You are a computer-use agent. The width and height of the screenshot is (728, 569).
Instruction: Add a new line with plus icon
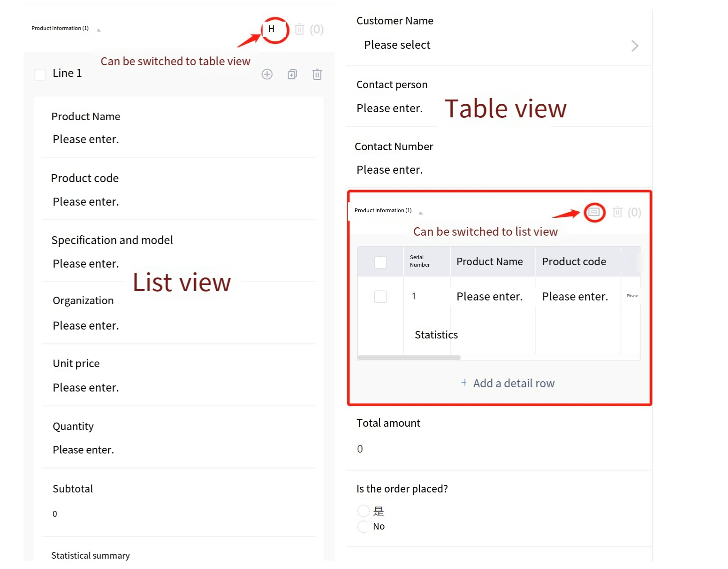tap(267, 74)
